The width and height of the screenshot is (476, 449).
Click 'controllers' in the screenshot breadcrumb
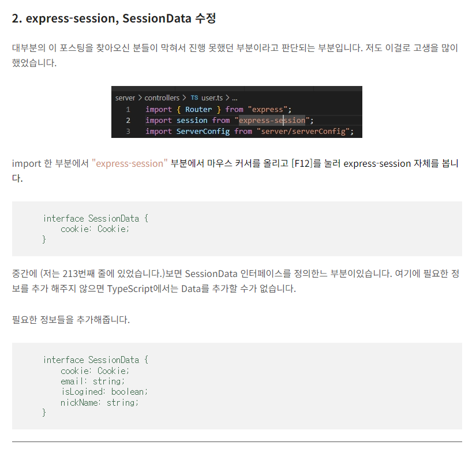pyautogui.click(x=162, y=98)
